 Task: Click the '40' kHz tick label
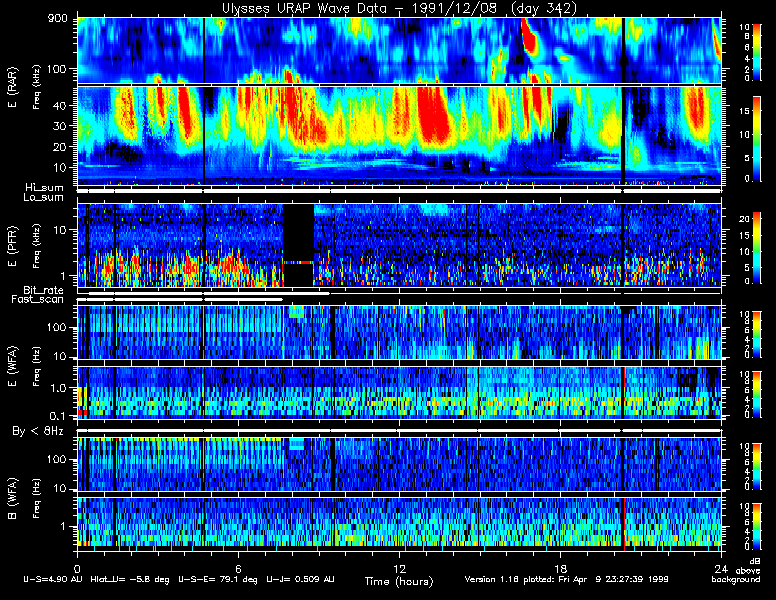60,106
